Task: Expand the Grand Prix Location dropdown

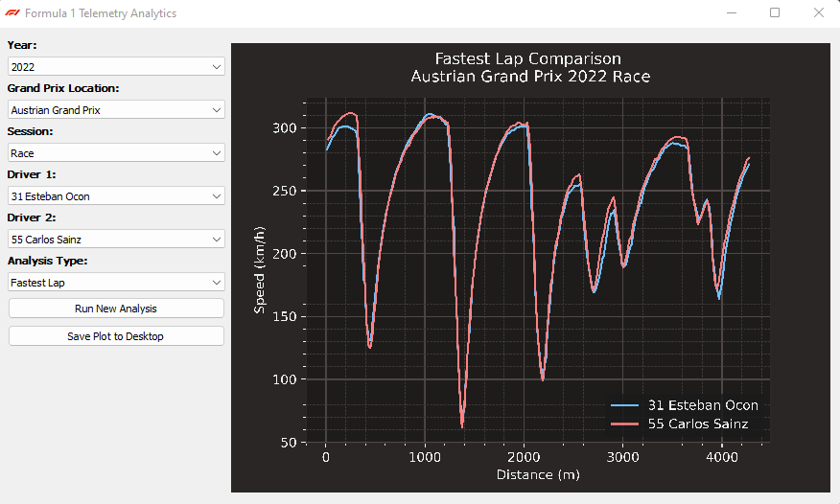Action: [x=116, y=110]
